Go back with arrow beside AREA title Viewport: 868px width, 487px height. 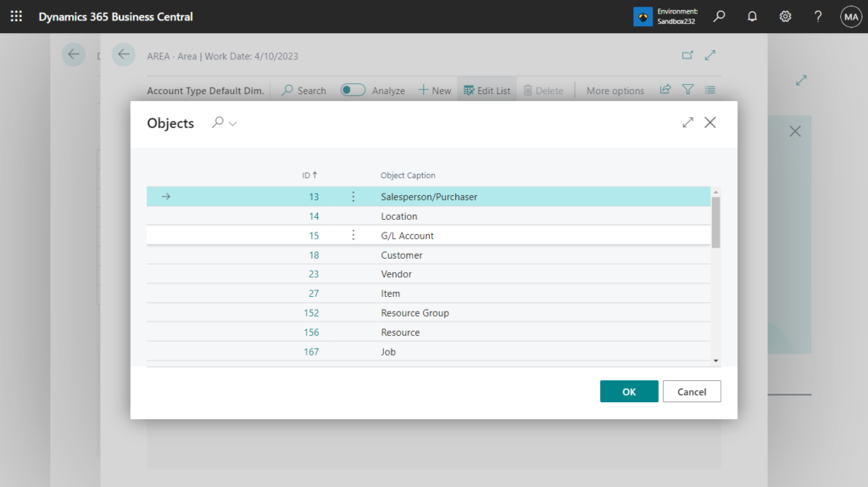tap(124, 55)
